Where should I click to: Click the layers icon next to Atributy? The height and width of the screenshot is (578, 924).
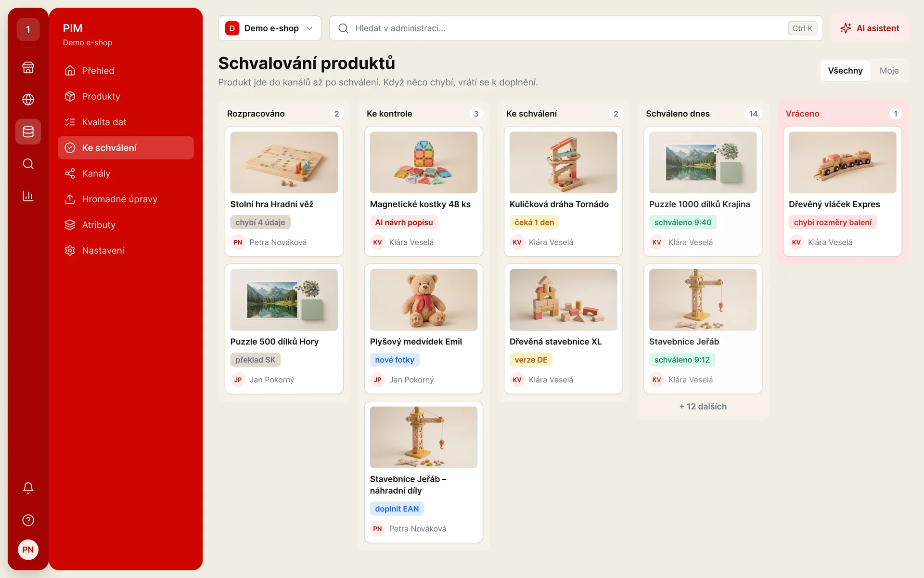click(70, 225)
